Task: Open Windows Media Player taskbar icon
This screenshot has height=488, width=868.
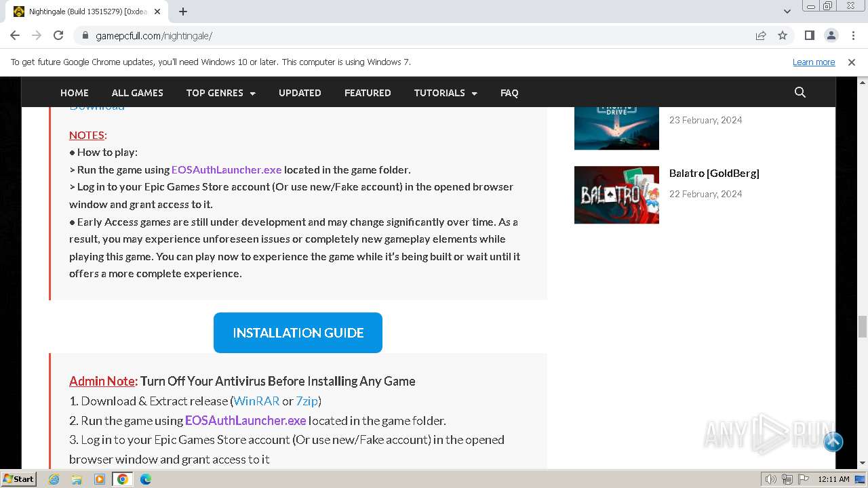Action: 100,479
